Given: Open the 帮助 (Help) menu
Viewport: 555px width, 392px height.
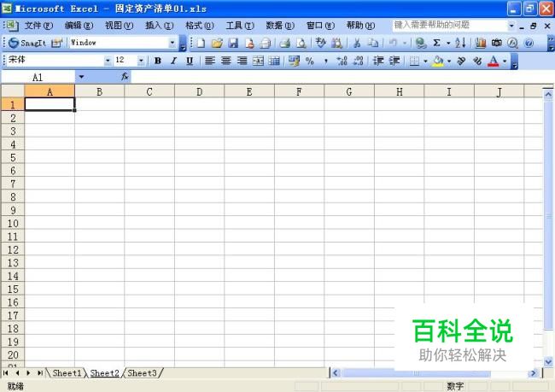Looking at the screenshot, I should click(x=360, y=25).
